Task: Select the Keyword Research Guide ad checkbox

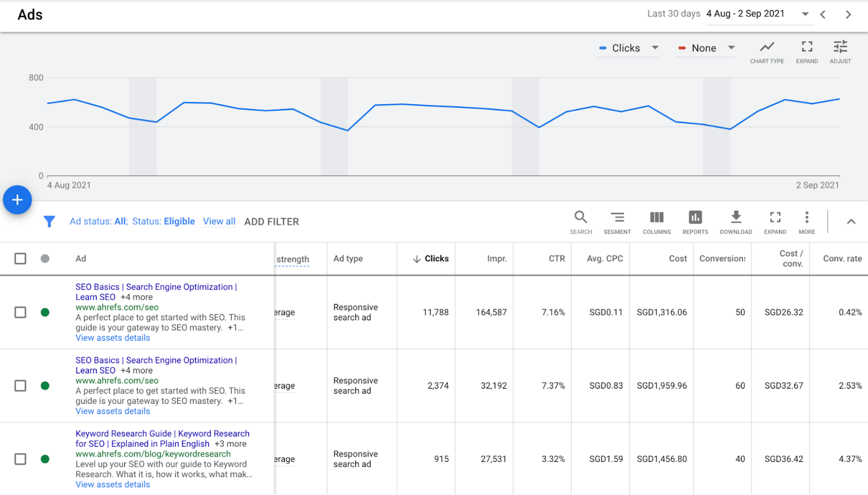Action: pyautogui.click(x=21, y=459)
